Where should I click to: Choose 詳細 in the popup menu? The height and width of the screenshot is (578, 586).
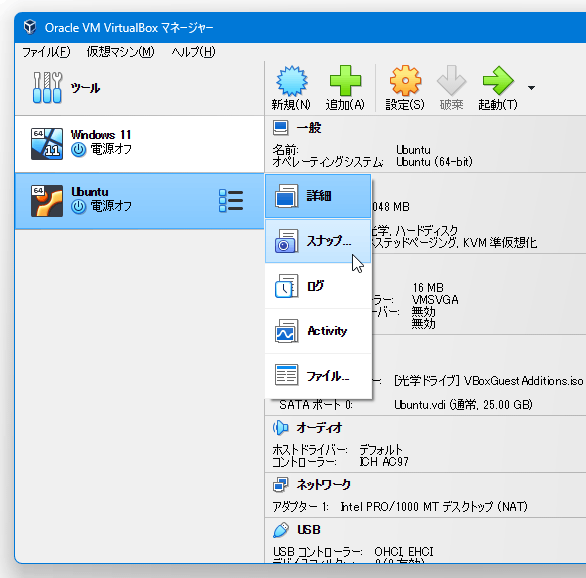[x=318, y=196]
